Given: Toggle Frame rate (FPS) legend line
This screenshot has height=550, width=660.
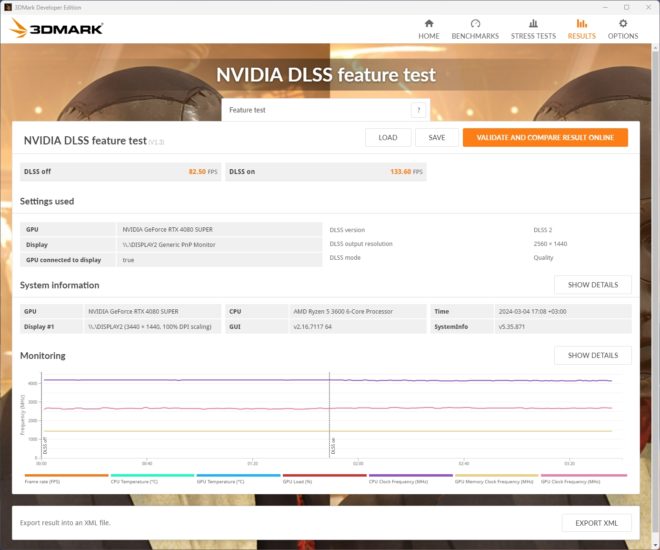Looking at the screenshot, I should (x=66, y=478).
